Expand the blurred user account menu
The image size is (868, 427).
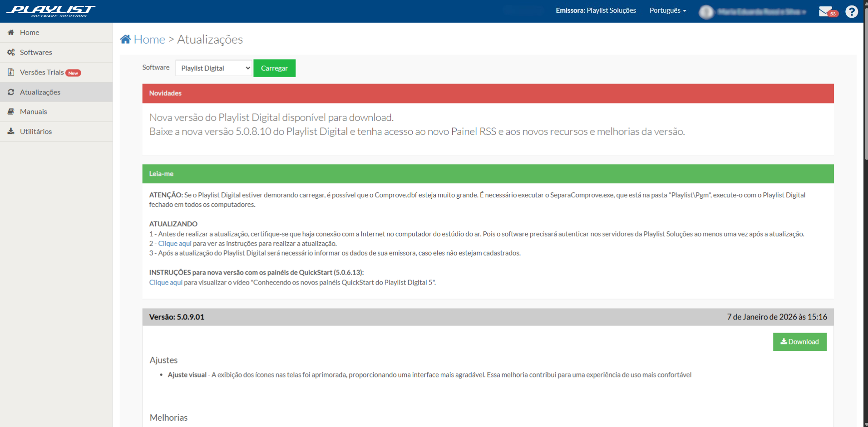(x=761, y=12)
